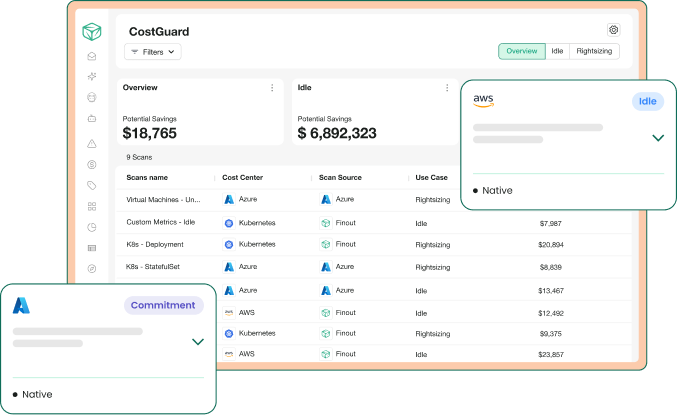The image size is (677, 415).
Task: Click Idle use case in Custom Metrics row
Action: pos(421,223)
